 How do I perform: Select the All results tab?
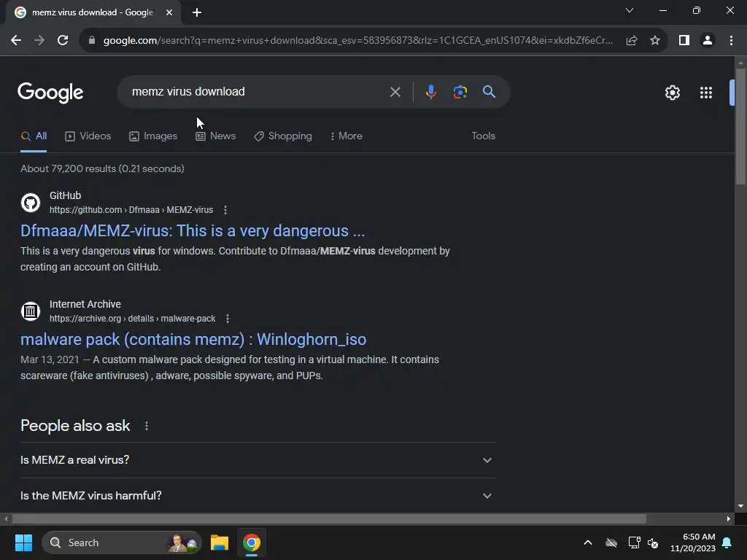(34, 136)
